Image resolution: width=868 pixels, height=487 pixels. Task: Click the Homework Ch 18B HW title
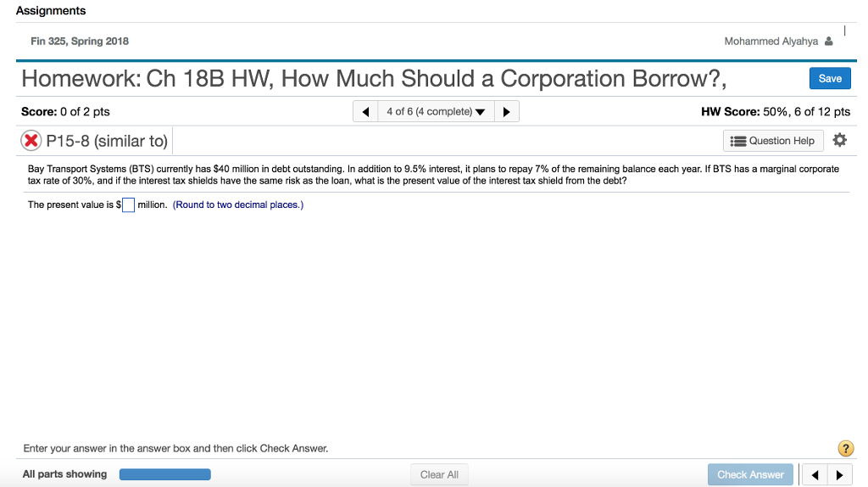tap(374, 79)
